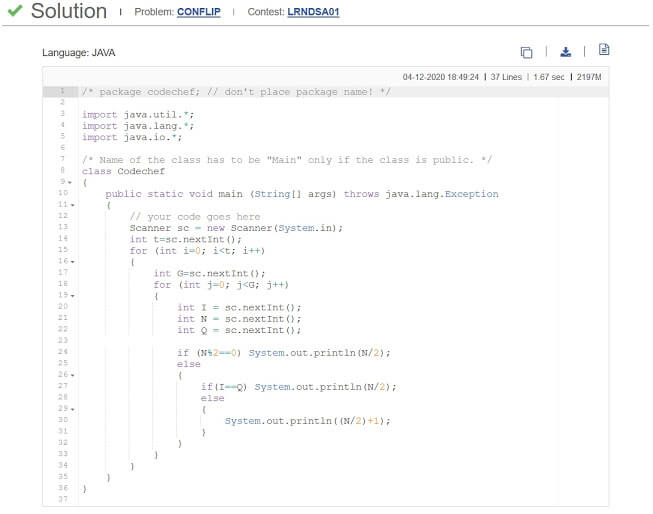
Task: Click the 'class Codechef' line
Action: pos(123,171)
